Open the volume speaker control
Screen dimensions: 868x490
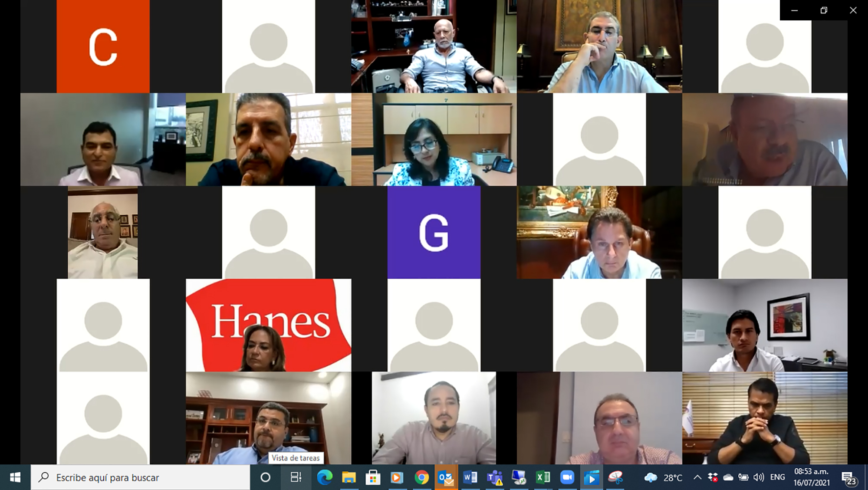(x=759, y=477)
